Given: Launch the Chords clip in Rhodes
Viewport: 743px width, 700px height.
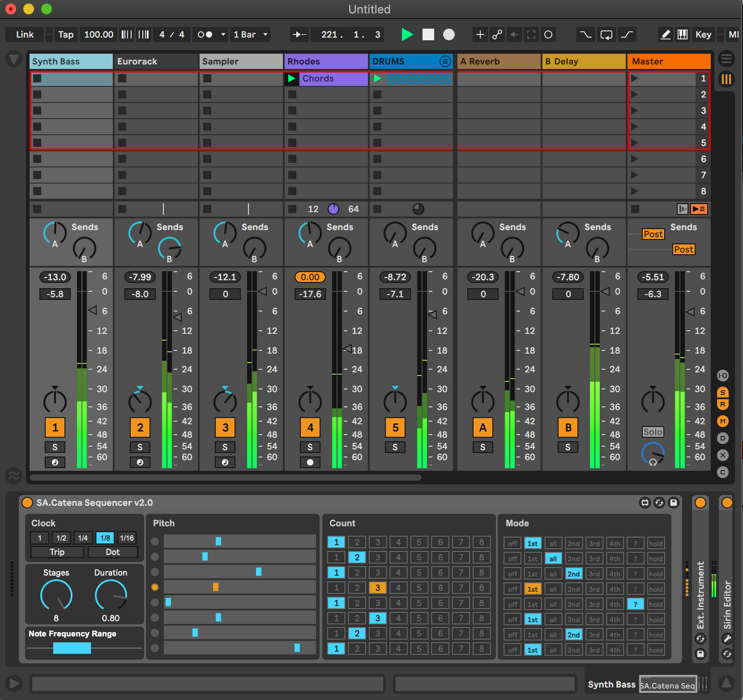Looking at the screenshot, I should tap(292, 78).
